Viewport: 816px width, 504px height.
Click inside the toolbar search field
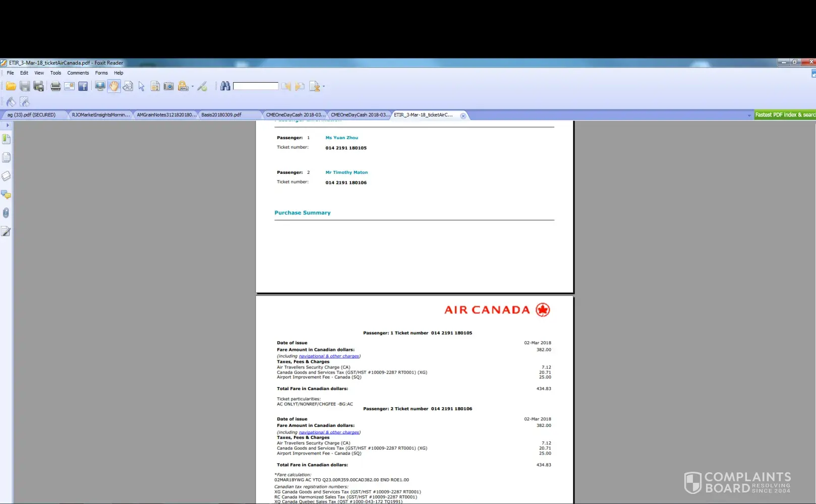coord(255,86)
